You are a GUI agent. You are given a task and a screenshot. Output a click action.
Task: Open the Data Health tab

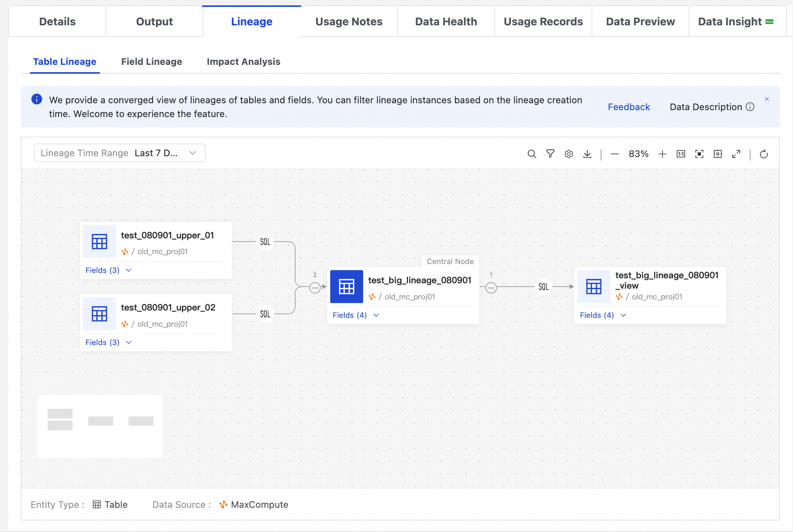446,21
